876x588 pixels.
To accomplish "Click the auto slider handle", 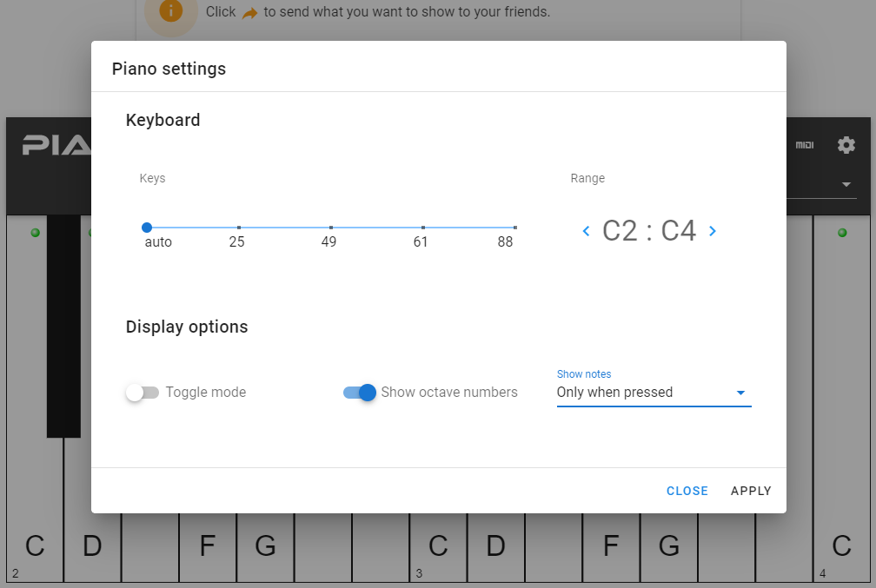I will (x=147, y=228).
